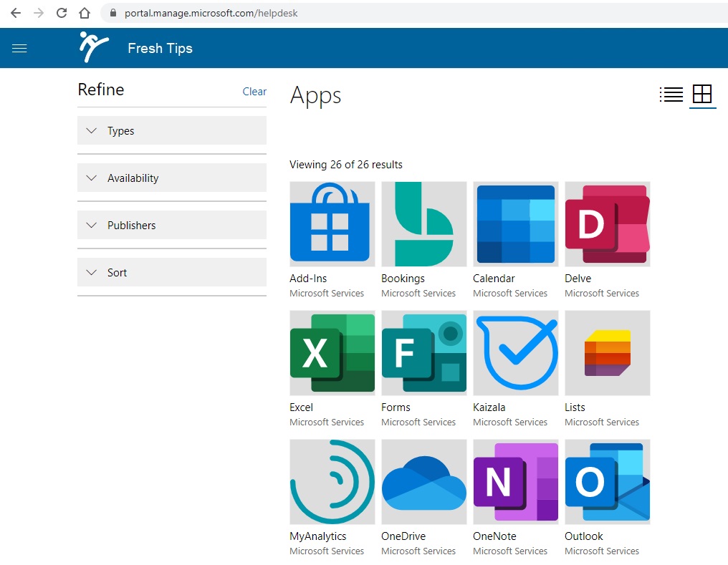
Task: Click the Apps page heading
Action: [316, 96]
